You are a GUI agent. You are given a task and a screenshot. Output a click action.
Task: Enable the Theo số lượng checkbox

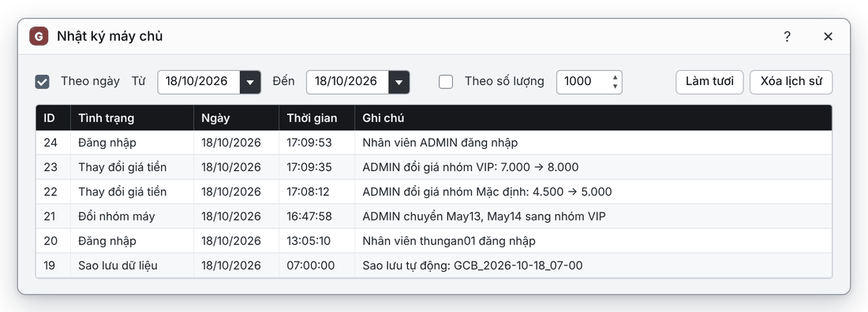(x=446, y=82)
